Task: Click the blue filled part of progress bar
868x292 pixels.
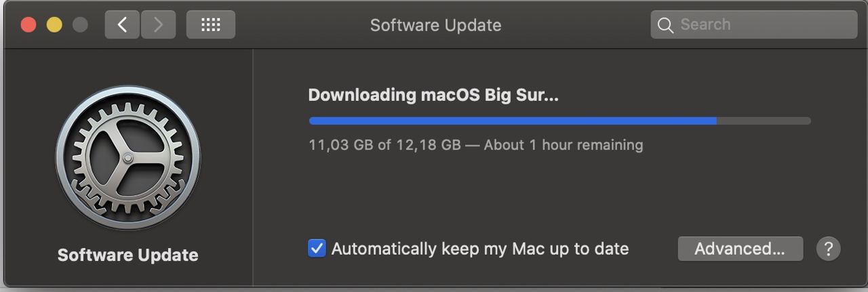Action: [513, 121]
